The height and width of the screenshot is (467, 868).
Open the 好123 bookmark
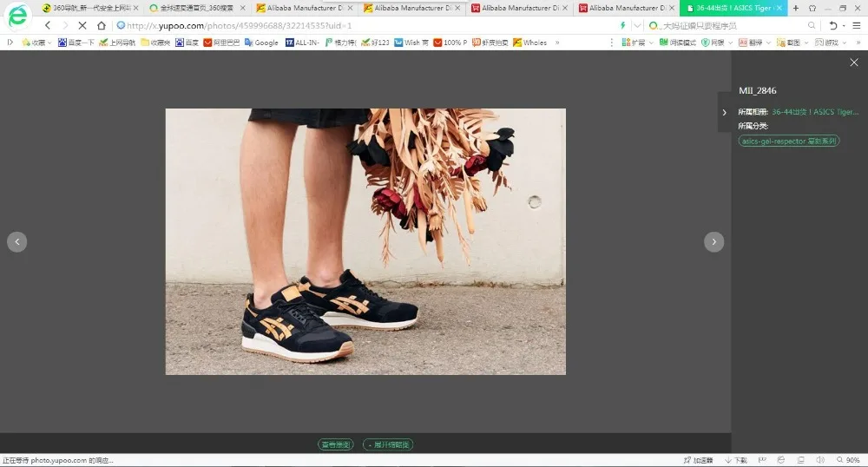375,43
